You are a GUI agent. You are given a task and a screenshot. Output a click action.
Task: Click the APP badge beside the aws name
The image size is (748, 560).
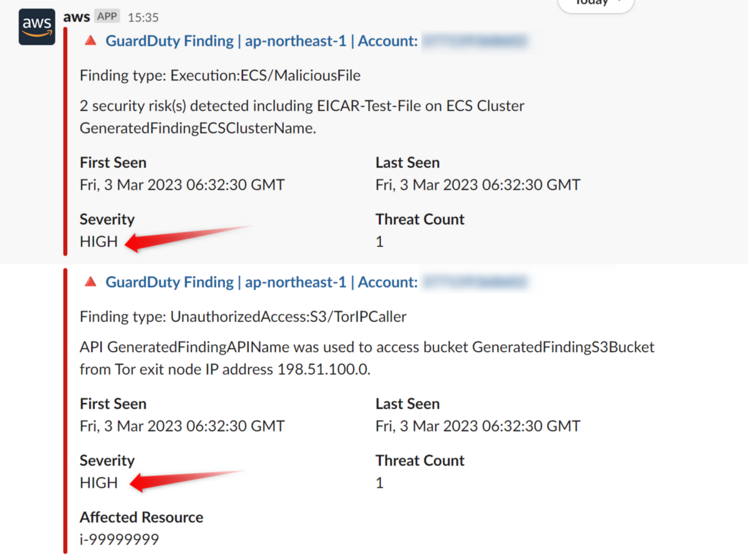[107, 16]
